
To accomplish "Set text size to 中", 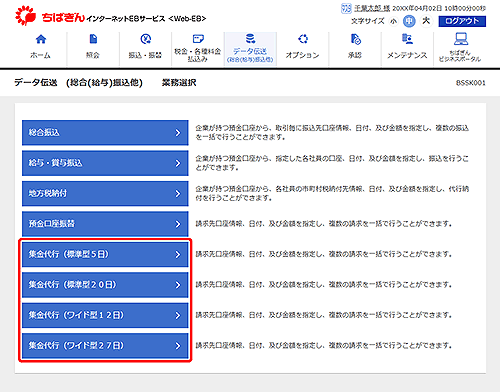I will [x=409, y=21].
